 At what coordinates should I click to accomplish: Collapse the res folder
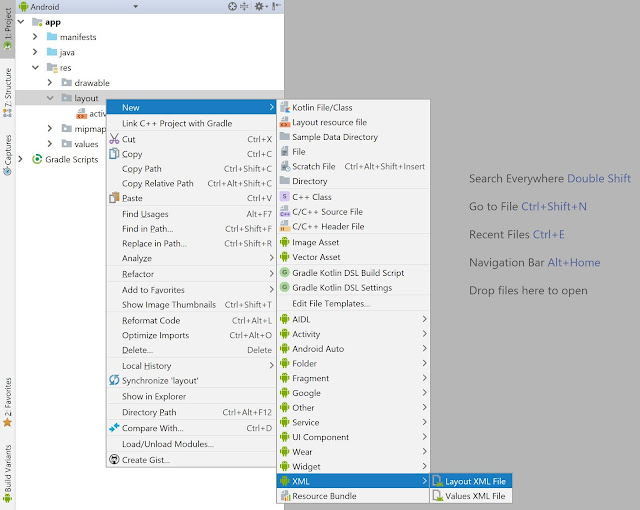click(x=36, y=67)
